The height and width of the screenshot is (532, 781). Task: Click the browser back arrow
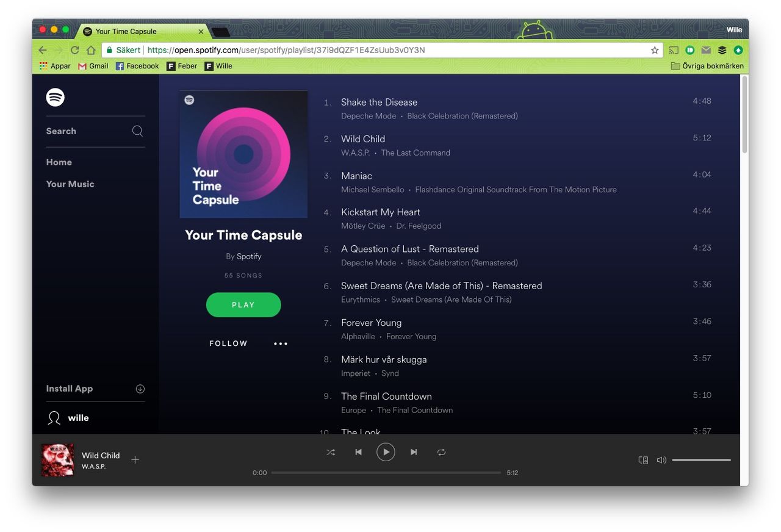point(42,50)
